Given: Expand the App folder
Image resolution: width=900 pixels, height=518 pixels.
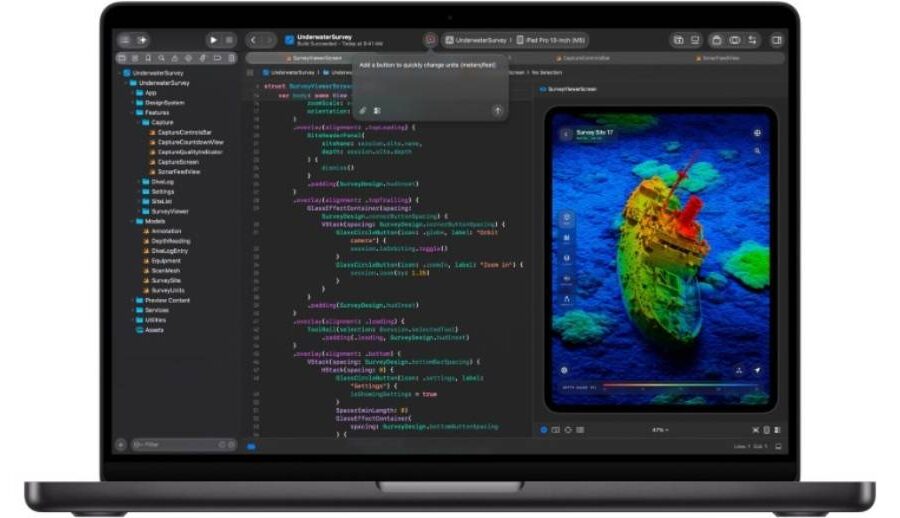Looking at the screenshot, I should [133, 92].
